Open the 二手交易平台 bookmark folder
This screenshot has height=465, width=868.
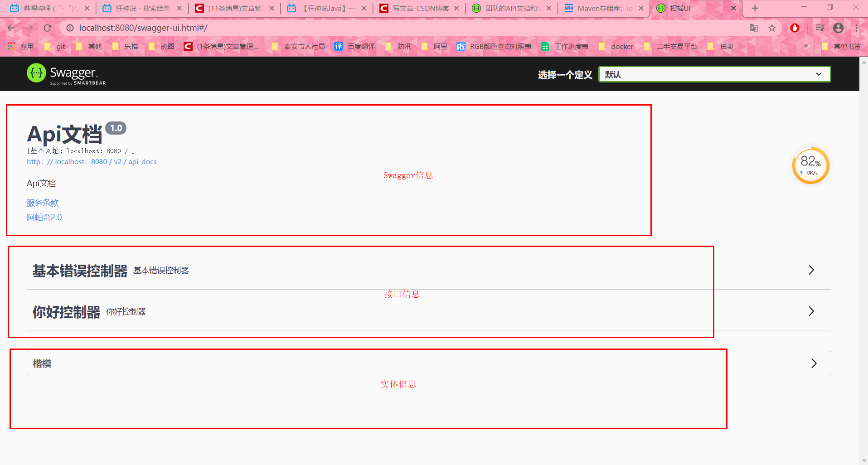coord(670,46)
